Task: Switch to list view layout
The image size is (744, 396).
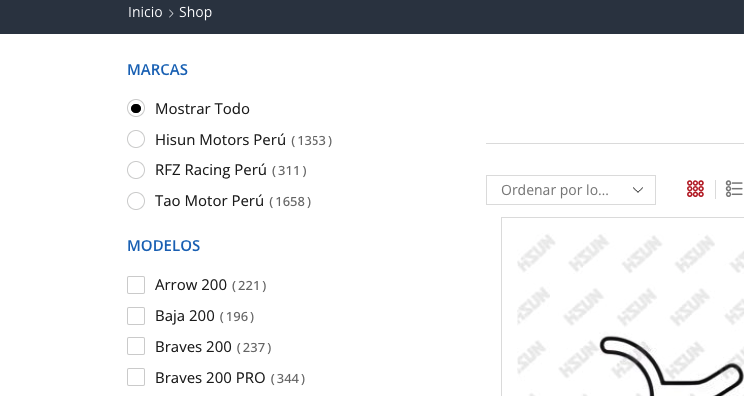Action: pyautogui.click(x=734, y=189)
